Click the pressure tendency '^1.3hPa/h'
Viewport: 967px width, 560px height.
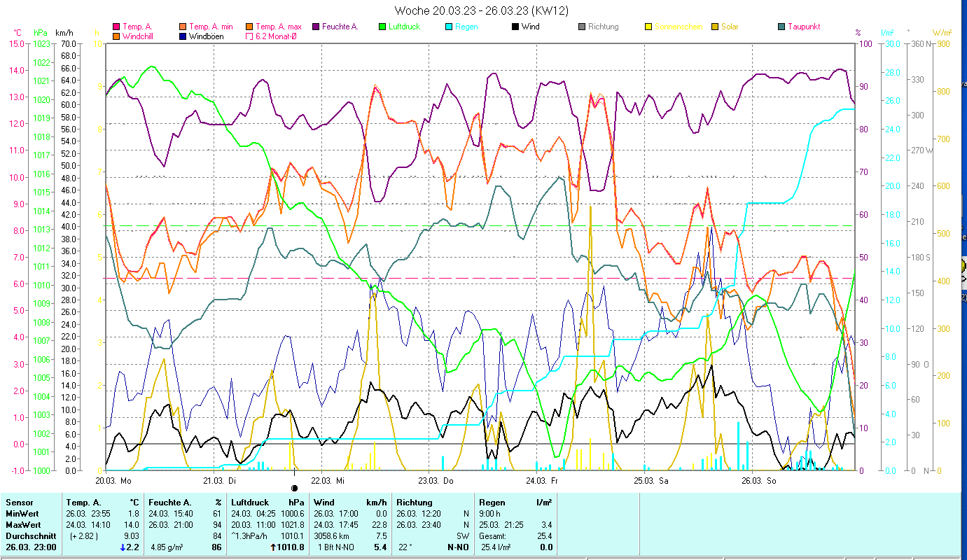pos(250,536)
